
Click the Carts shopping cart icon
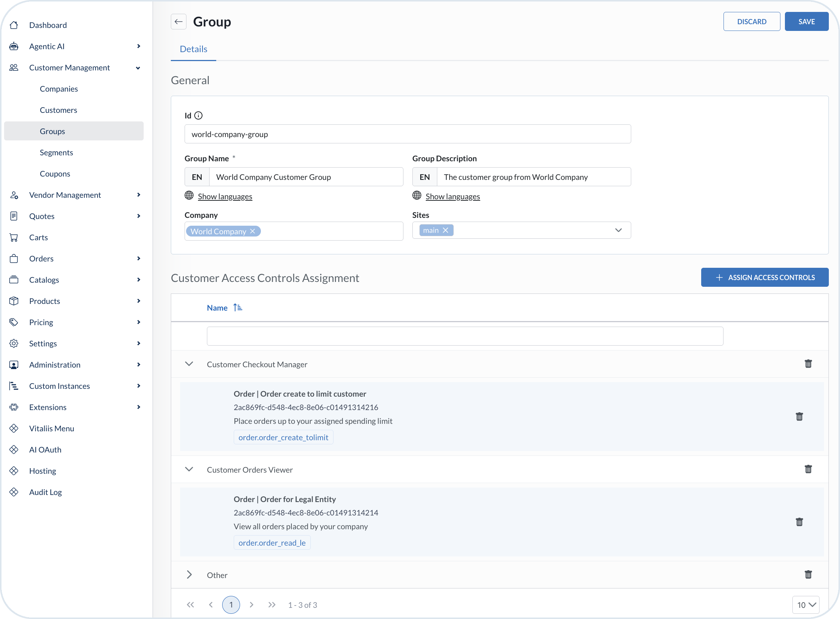(x=14, y=238)
